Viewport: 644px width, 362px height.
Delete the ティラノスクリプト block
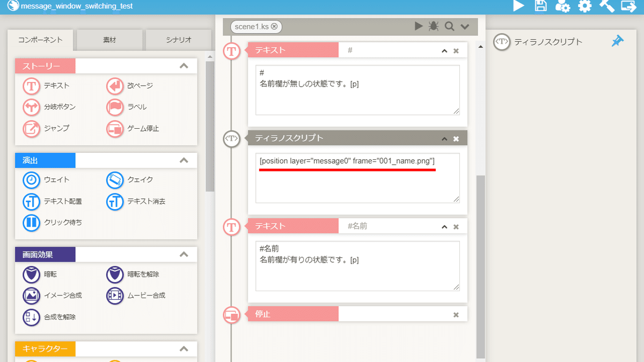pyautogui.click(x=456, y=139)
